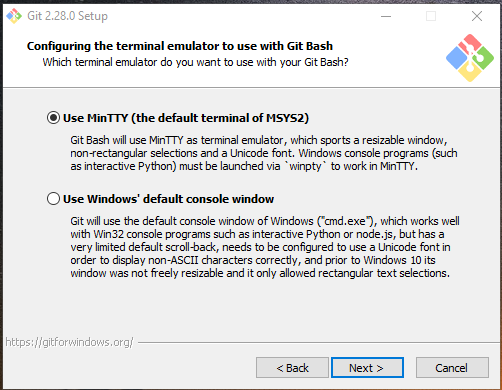Click the MinTTY description paragraph mentioning winpty
Screen dimensions: 502x390
(264, 153)
